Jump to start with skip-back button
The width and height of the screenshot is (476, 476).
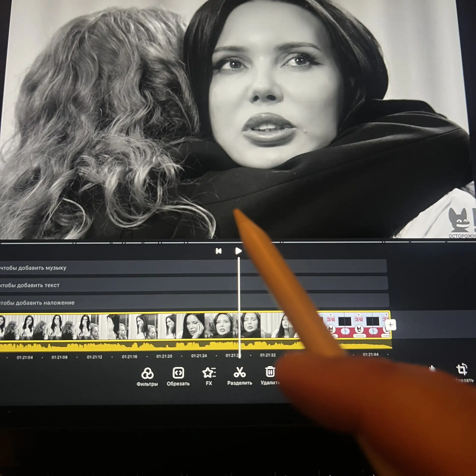pyautogui.click(x=218, y=251)
